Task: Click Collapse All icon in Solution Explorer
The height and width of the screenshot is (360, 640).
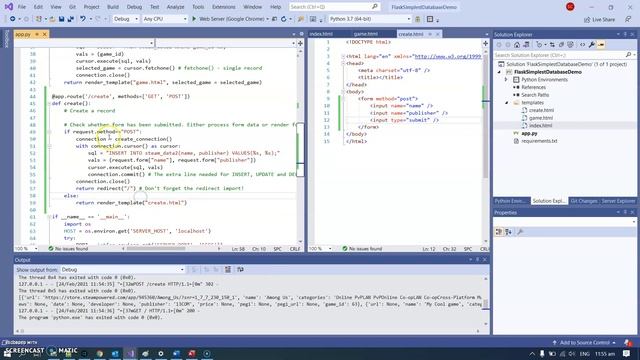Action: tap(561, 44)
